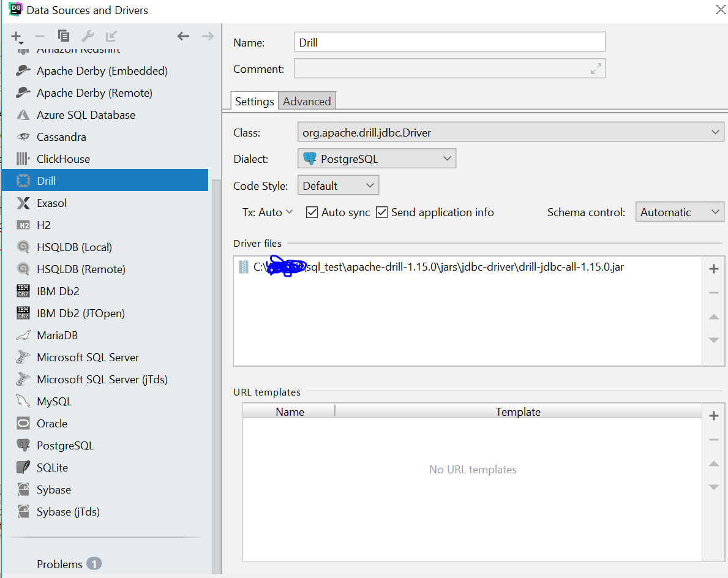The height and width of the screenshot is (578, 728).
Task: Toggle the Auto sync checkbox
Action: coord(312,212)
